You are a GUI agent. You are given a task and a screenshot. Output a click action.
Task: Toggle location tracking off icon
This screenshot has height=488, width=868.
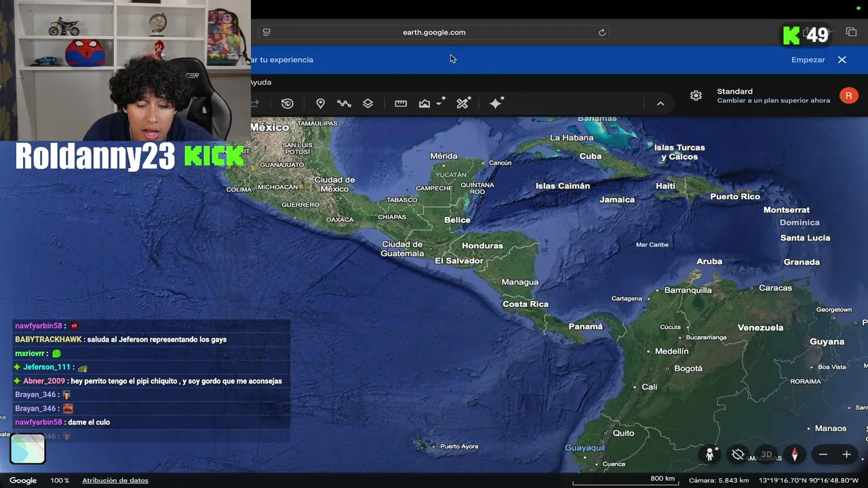pos(738,455)
